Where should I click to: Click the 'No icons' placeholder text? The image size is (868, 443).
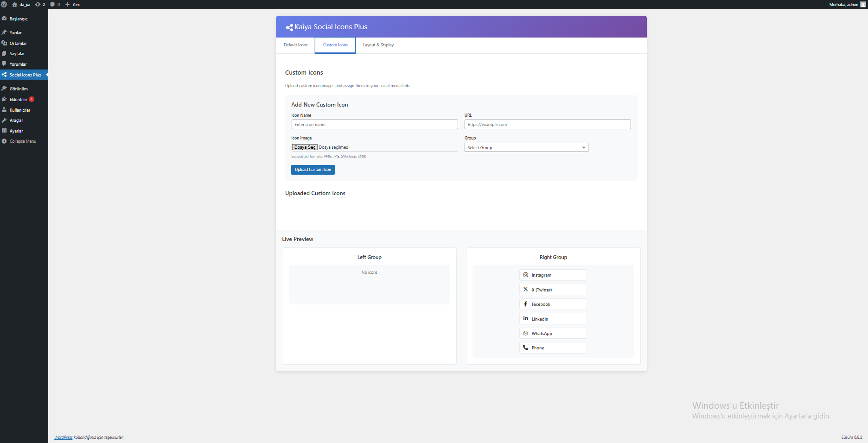370,272
